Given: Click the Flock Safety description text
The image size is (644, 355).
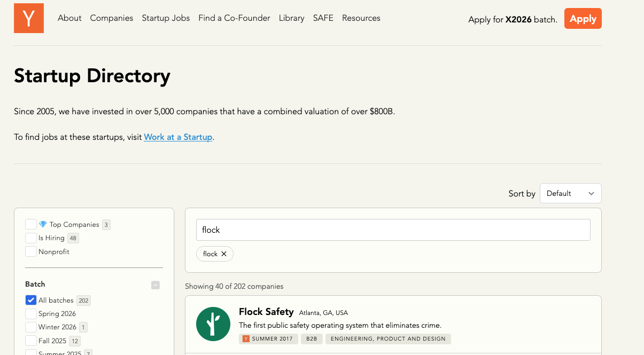Looking at the screenshot, I should click(x=340, y=325).
